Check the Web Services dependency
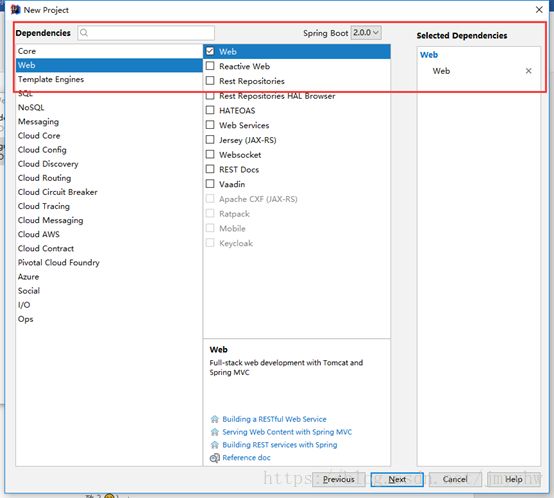This screenshot has width=554, height=498. point(210,125)
